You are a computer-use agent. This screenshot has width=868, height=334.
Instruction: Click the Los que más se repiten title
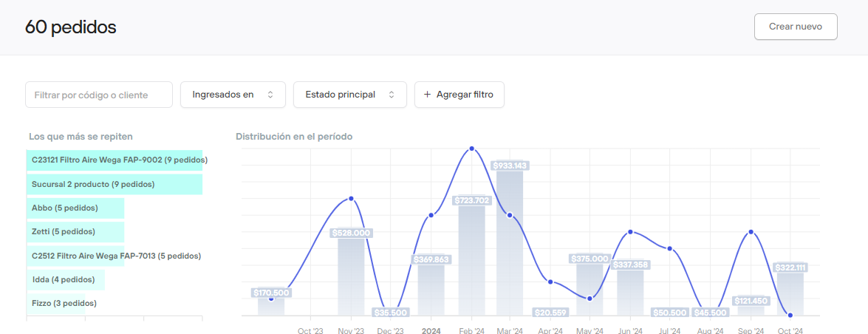[81, 136]
